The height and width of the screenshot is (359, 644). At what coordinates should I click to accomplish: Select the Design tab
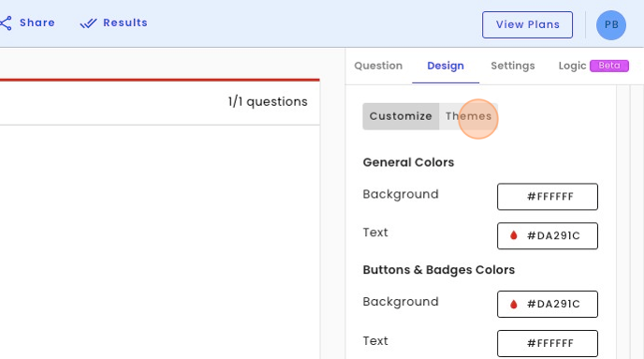pyautogui.click(x=446, y=66)
